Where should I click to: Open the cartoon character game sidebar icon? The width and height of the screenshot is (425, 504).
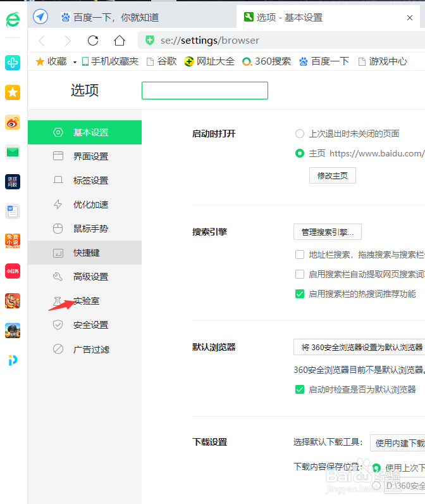13,301
